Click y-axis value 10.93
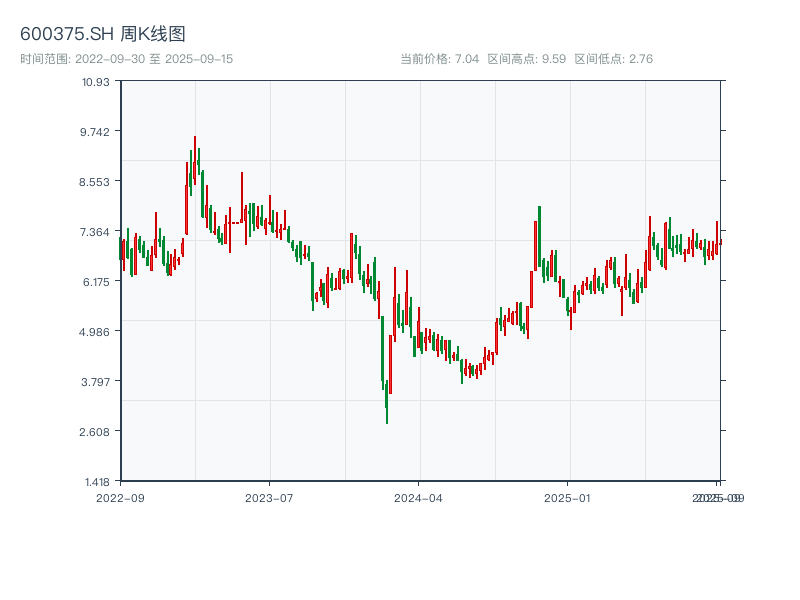 95,82
